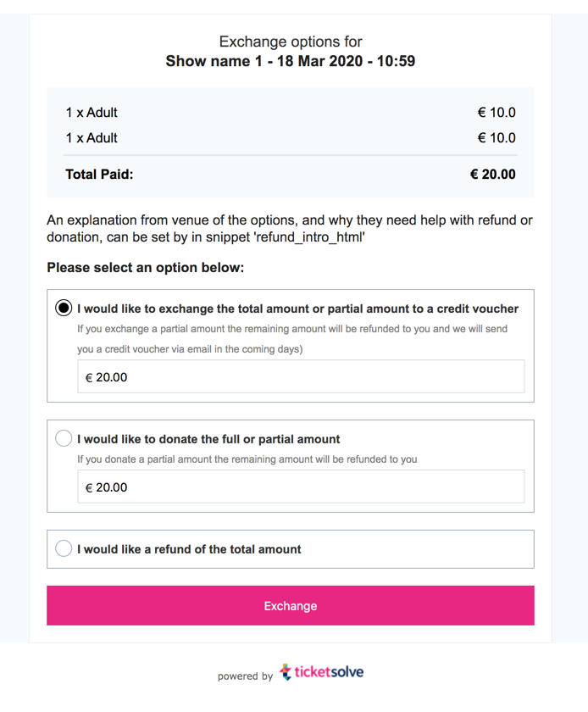Click the 'Please select an option below' heading
The height and width of the screenshot is (712, 588).
click(x=145, y=268)
